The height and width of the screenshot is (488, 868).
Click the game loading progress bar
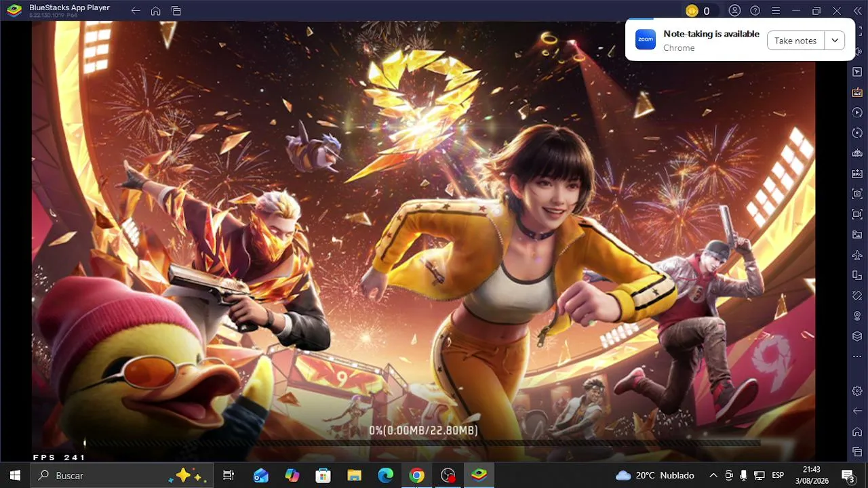point(423,443)
